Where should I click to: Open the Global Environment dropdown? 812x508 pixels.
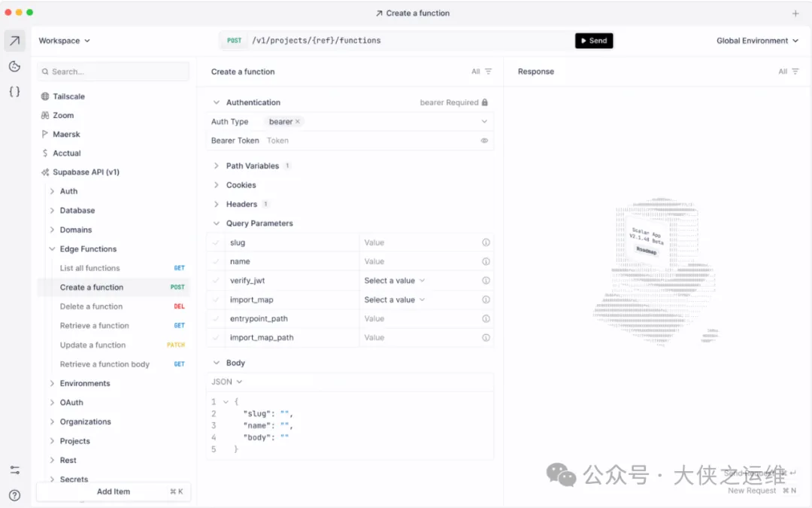757,41
